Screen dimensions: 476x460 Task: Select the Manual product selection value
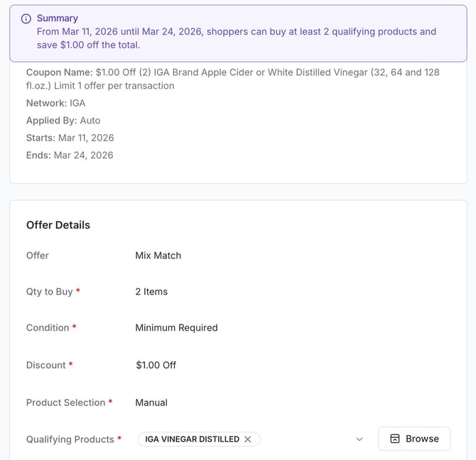pyautogui.click(x=151, y=402)
